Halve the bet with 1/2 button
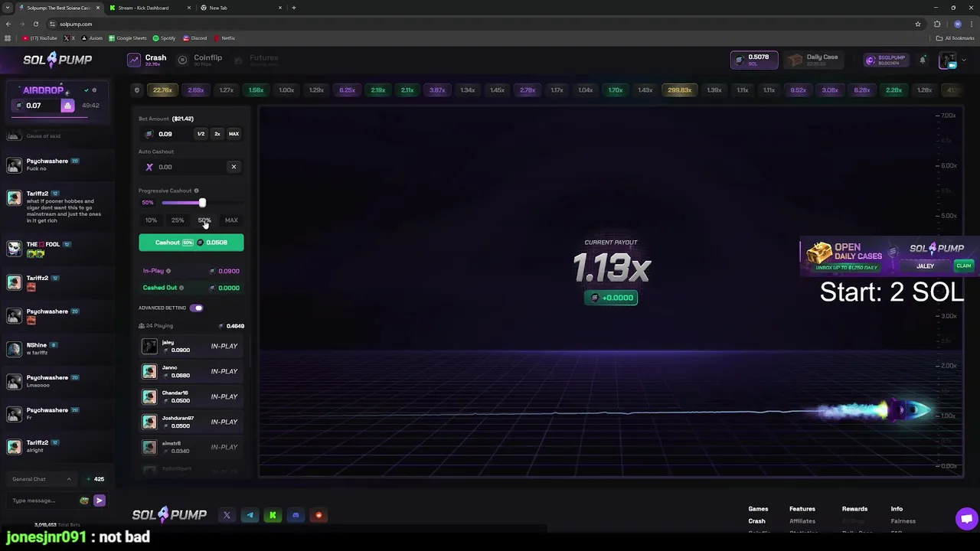Viewport: 980px width, 551px height. click(201, 134)
